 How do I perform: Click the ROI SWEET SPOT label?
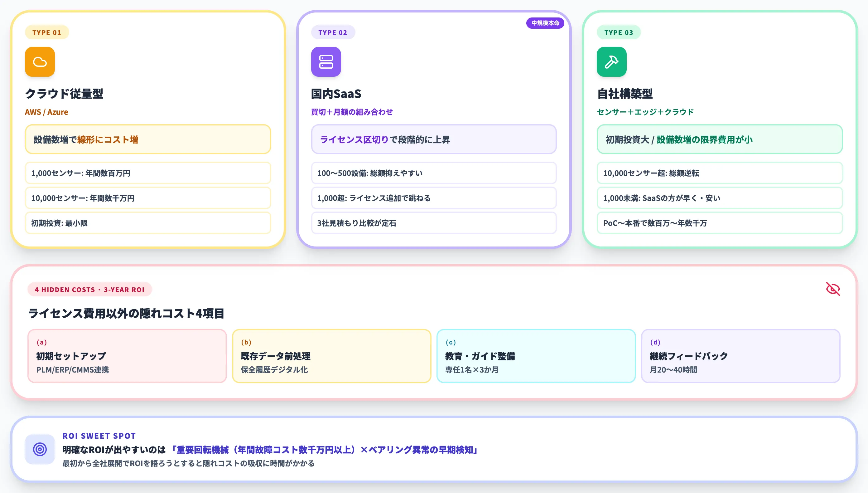coord(99,436)
